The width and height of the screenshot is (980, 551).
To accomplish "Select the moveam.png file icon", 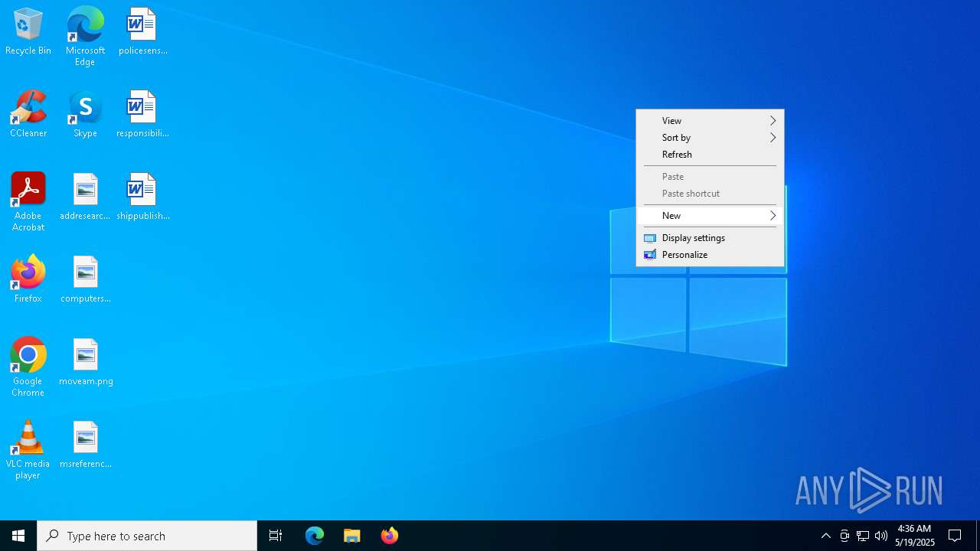I will (85, 362).
